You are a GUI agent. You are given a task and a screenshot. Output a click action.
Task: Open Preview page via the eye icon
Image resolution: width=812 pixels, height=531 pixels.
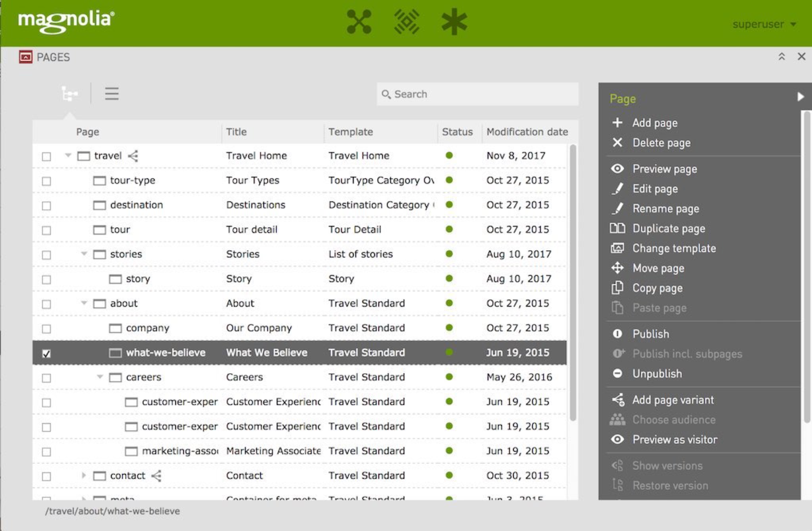618,169
